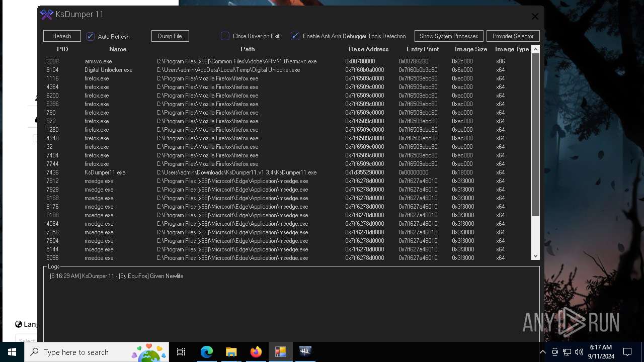Toggle Enable Anti Anti Debugger Tools Detection

point(295,36)
